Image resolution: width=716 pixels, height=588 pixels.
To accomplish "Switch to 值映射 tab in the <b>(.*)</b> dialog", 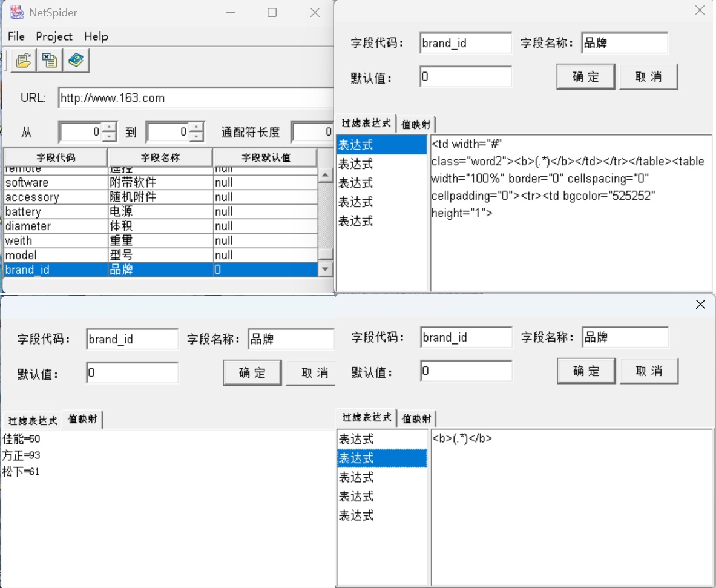I will (416, 418).
